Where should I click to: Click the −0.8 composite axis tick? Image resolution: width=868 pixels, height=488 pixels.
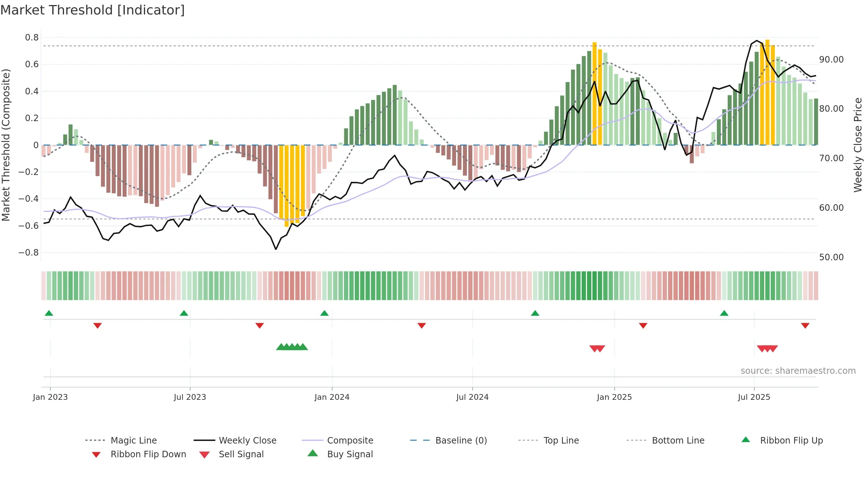[28, 253]
